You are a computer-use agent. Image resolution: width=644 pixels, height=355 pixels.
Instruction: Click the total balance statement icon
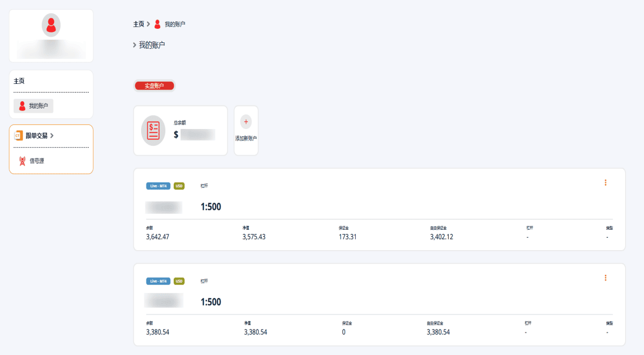click(x=153, y=131)
